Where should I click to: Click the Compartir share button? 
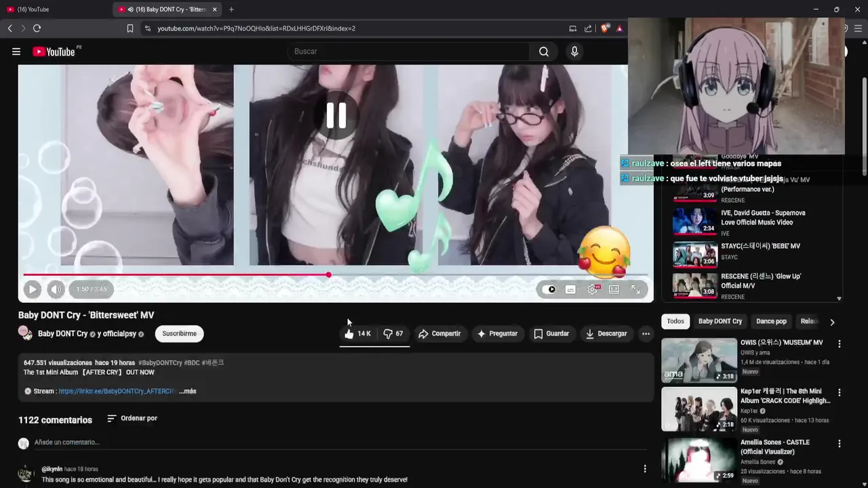(x=439, y=333)
